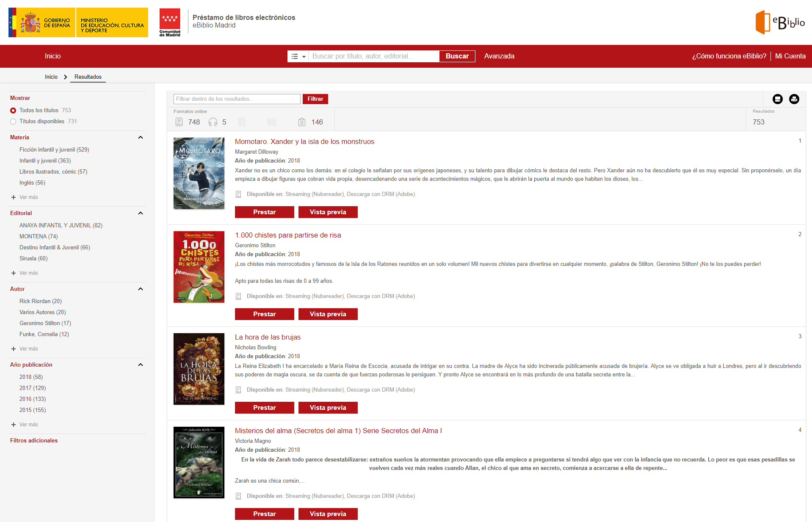Screen dimensions: 812x522
Task: Collapse the Editorial filter section
Action: 141,213
